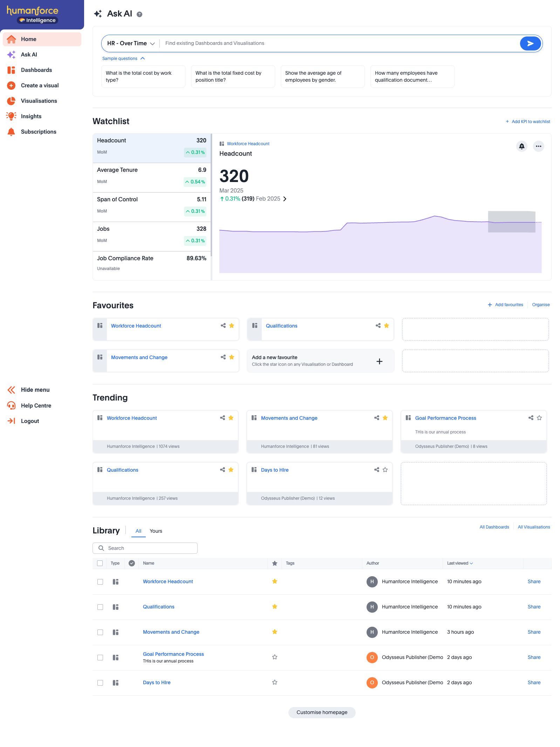Share Goal Performance Process trending card
Image resolution: width=560 pixels, height=747 pixels.
pos(531,418)
